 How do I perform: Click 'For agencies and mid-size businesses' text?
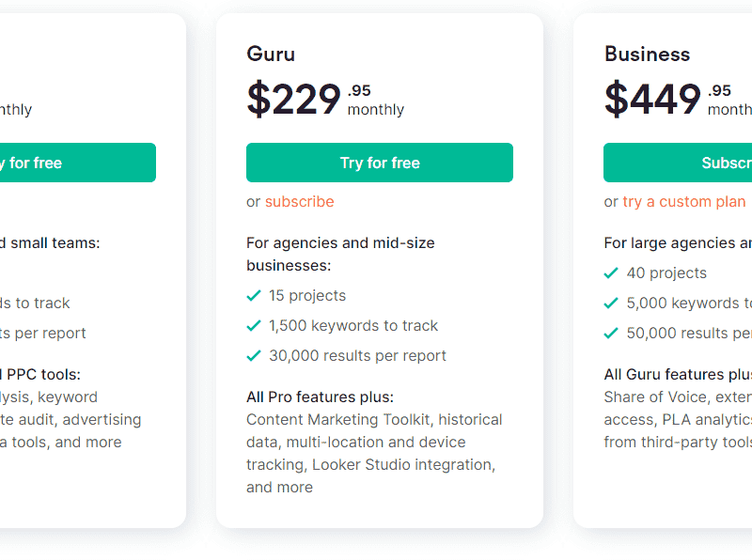coord(340,254)
